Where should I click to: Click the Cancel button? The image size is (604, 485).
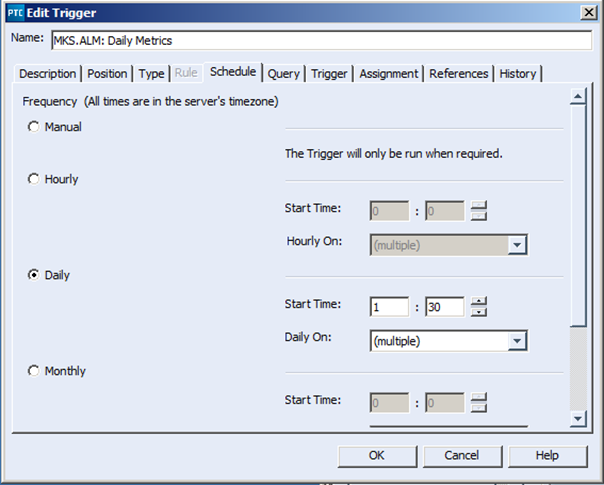pos(462,456)
